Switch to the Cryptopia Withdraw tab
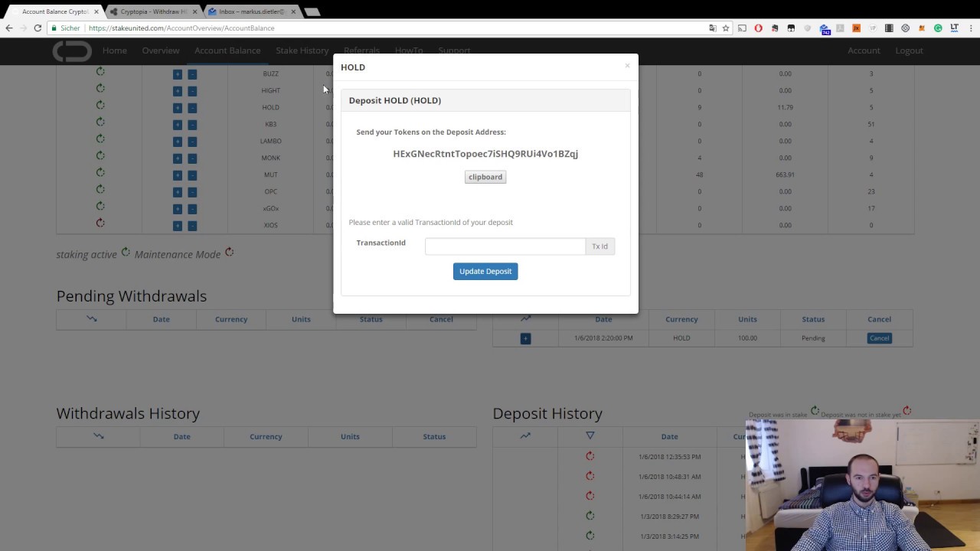Screen dimensions: 980x551 click(x=153, y=11)
